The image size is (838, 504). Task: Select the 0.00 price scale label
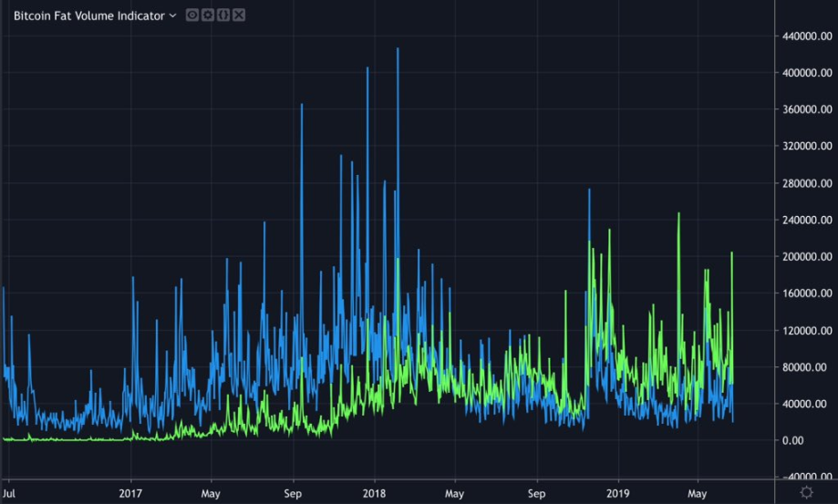point(818,440)
